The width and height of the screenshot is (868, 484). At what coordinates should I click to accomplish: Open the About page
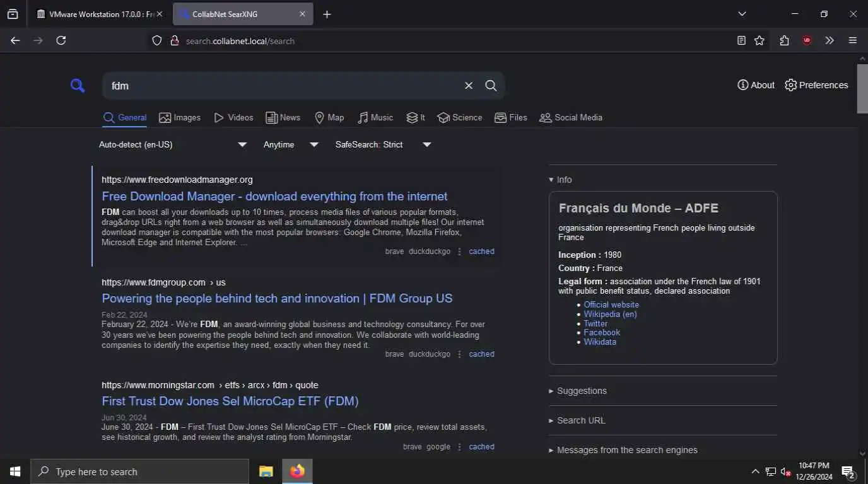pyautogui.click(x=756, y=85)
